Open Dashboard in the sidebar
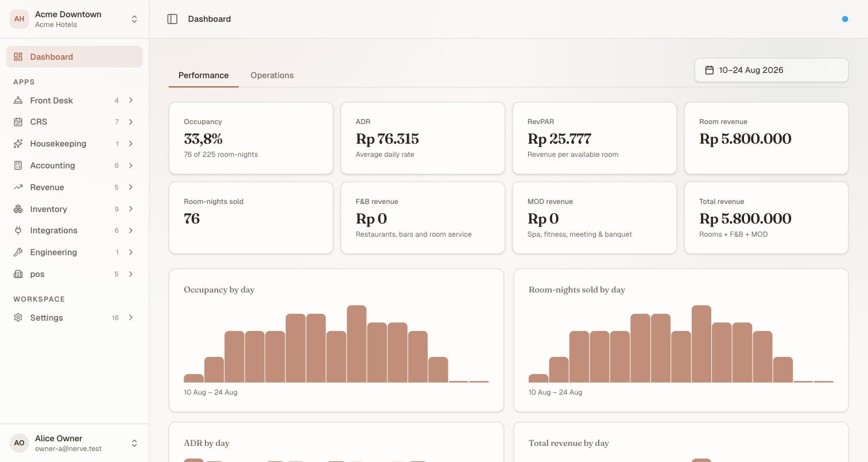This screenshot has width=868, height=462. [75, 57]
